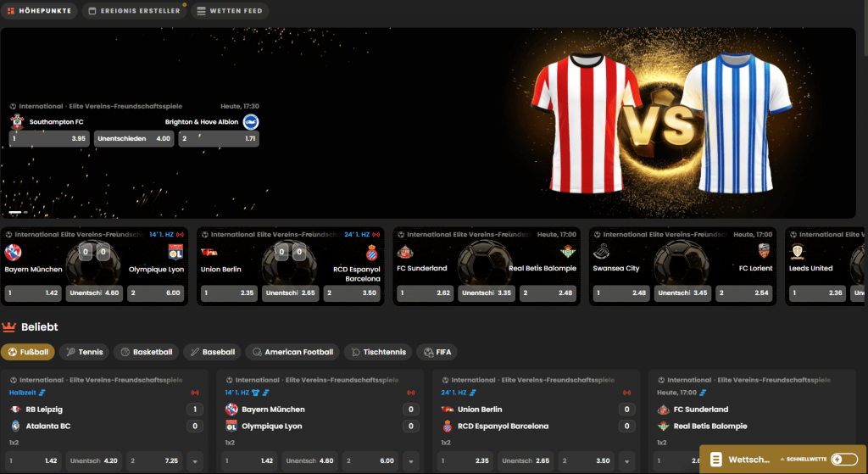Image resolution: width=868 pixels, height=474 pixels.
Task: Open the Wettschein bet slip
Action: [x=740, y=459]
